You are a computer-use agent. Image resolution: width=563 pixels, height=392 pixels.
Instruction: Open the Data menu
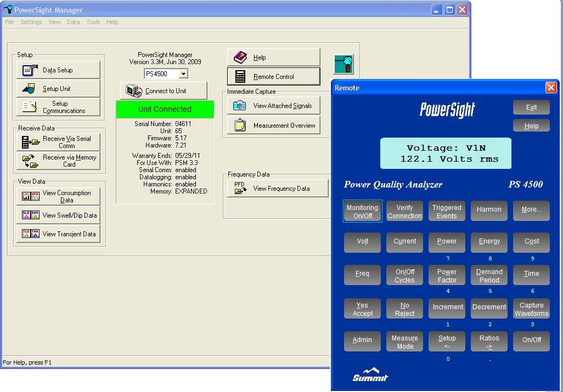(x=73, y=22)
